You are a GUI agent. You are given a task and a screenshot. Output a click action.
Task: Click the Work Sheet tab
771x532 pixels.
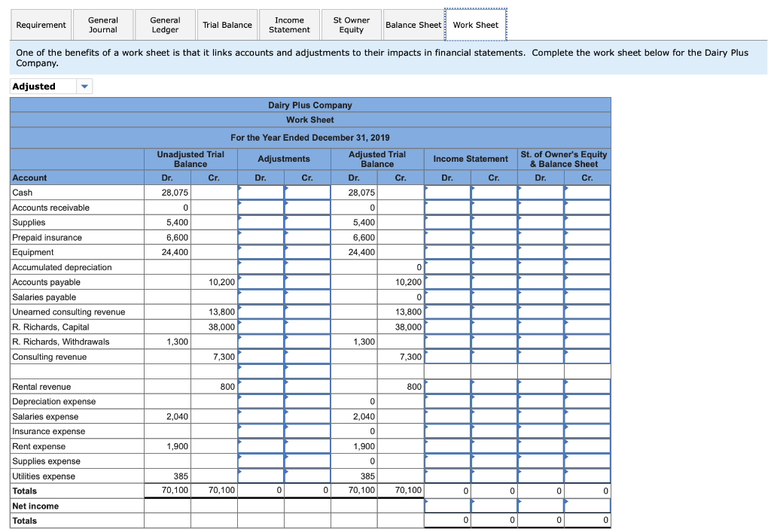tap(476, 24)
